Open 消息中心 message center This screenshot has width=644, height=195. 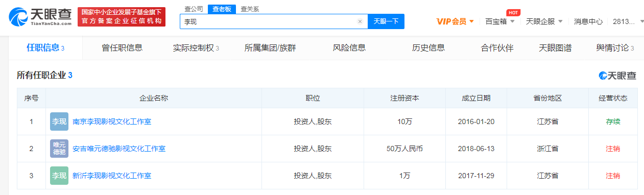[x=588, y=21]
